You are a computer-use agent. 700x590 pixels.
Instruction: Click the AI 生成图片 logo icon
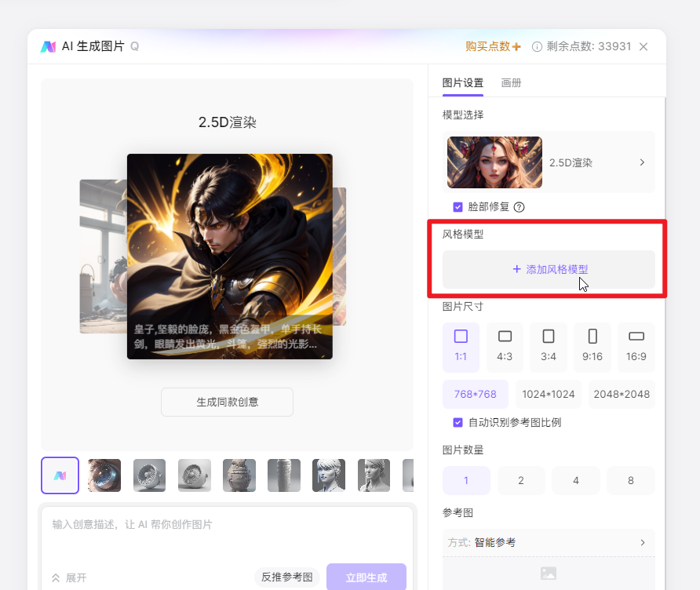pyautogui.click(x=48, y=46)
